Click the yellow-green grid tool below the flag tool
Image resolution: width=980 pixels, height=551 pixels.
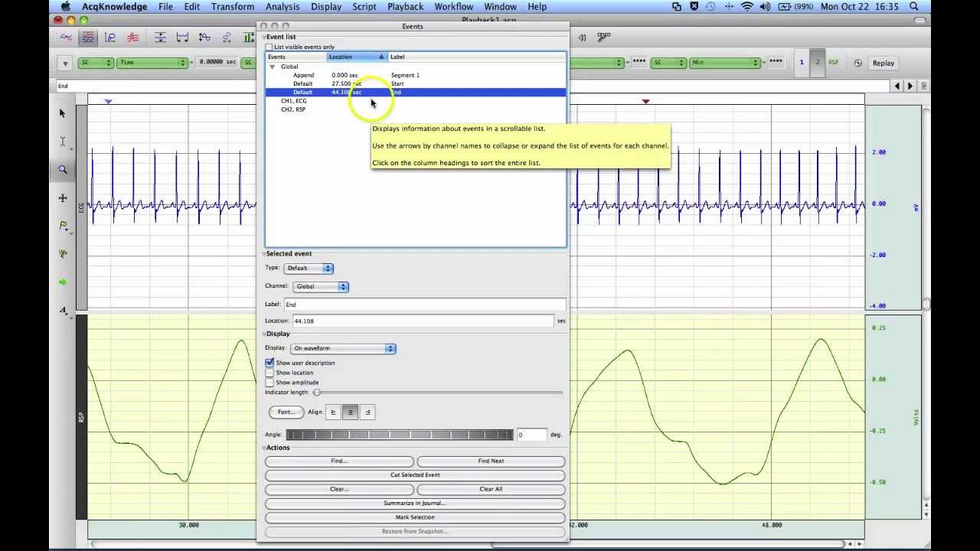coord(63,254)
